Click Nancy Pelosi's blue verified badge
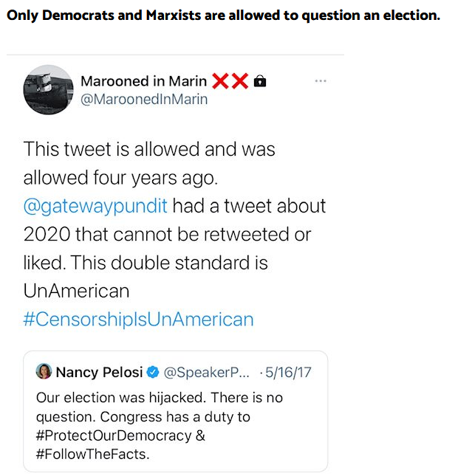Image resolution: width=455 pixels, height=476 pixels. coord(153,372)
